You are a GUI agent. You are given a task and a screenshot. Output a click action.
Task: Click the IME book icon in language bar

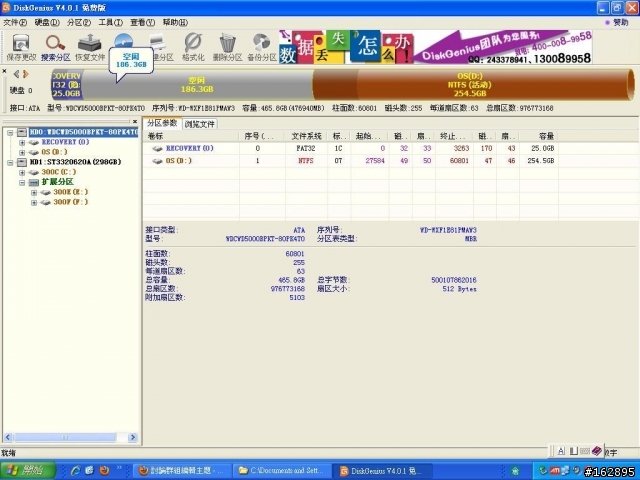click(597, 451)
